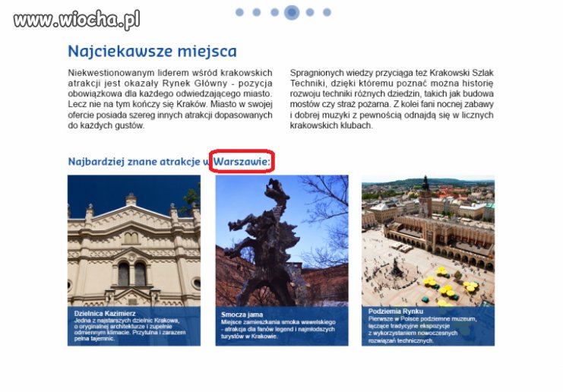Open the Smocza jama dragon statue photo
Image resolution: width=563 pixels, height=392 pixels.
(x=282, y=241)
